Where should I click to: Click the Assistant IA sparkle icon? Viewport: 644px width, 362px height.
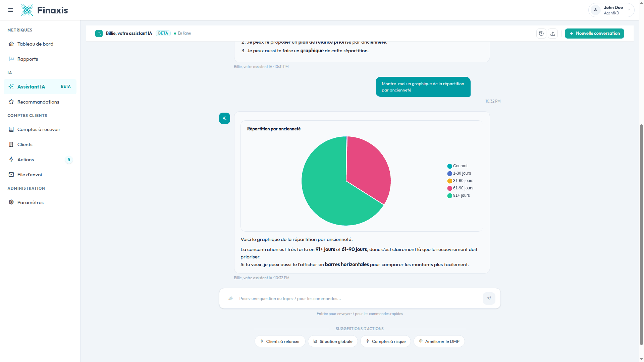[11, 86]
